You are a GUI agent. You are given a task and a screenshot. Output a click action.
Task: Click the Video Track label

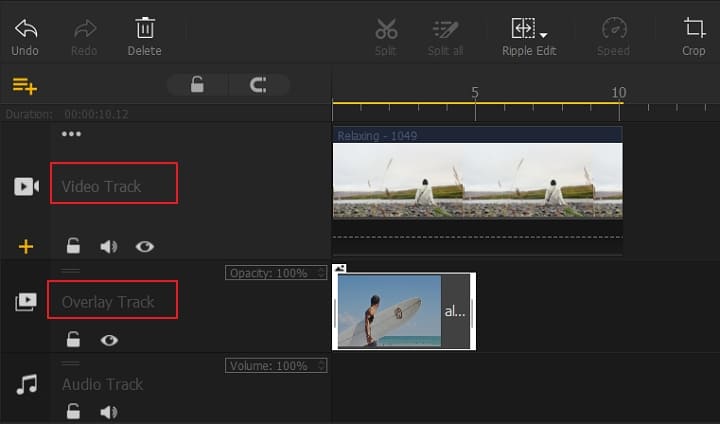102,186
